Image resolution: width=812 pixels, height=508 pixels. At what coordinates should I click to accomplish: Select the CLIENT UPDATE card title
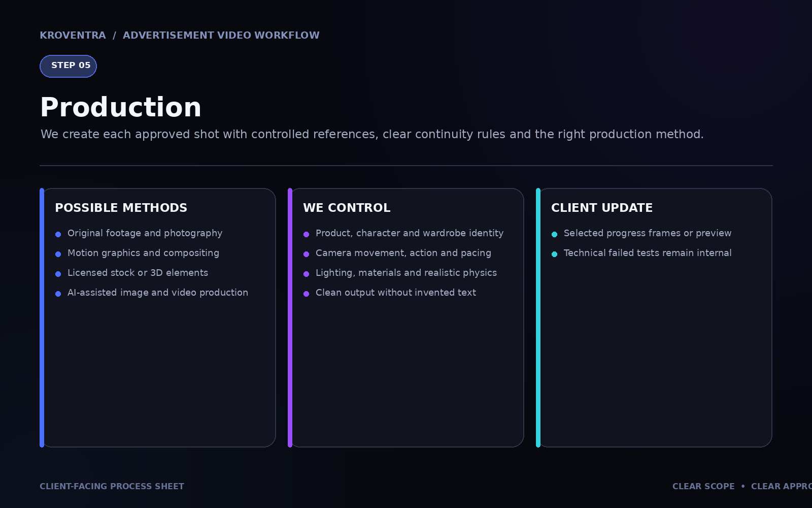tap(602, 208)
